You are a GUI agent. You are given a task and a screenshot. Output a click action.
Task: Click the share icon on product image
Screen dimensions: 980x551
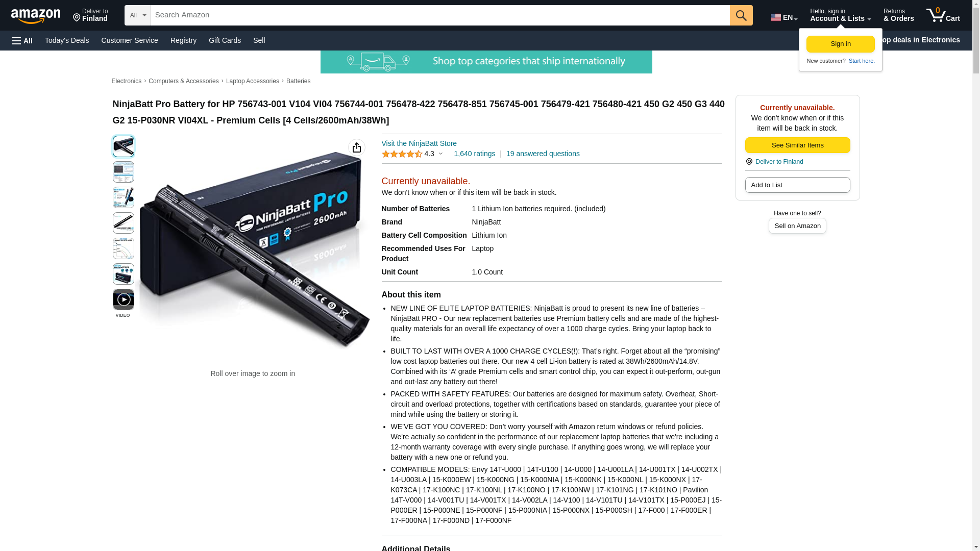(x=357, y=147)
